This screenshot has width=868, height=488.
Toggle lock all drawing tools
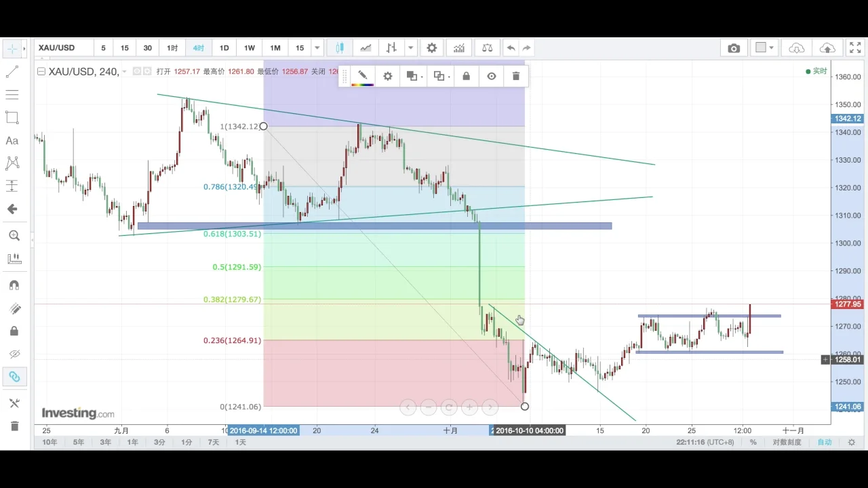point(14,331)
